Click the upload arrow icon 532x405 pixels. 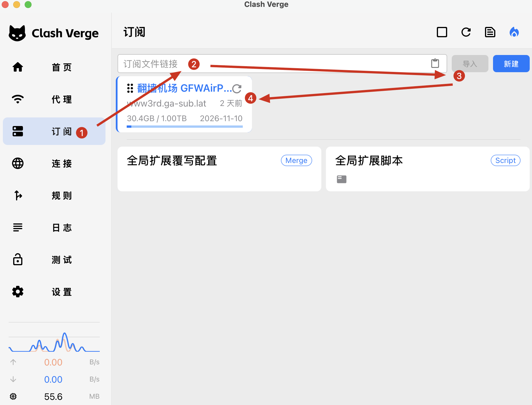coord(13,362)
